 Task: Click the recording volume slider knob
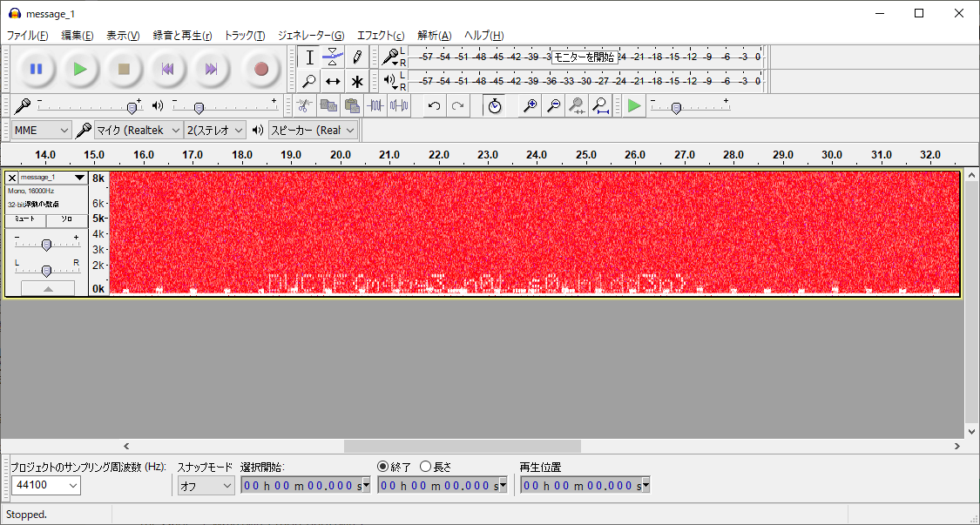click(x=132, y=108)
